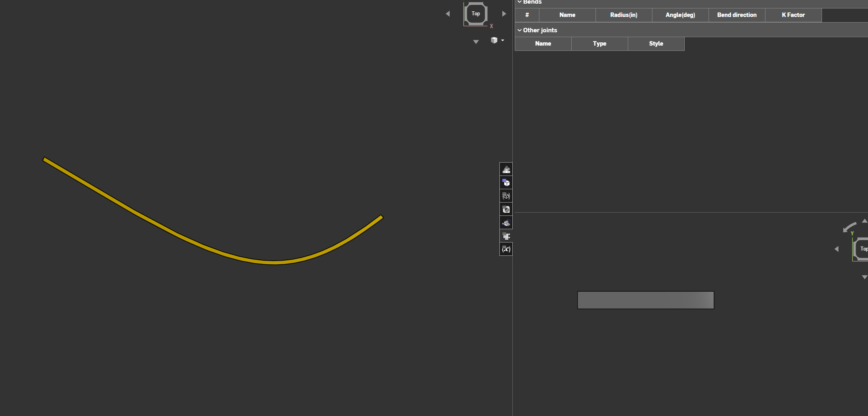Viewport: 868px width, 416px height.
Task: Click the Top face of flat pattern view cube
Action: (863, 249)
